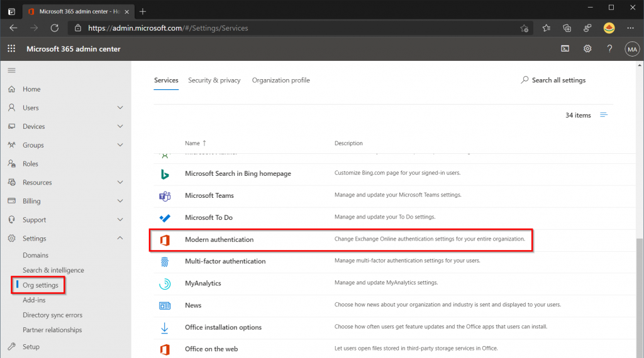Open Microsoft Search in Bing homepage
The width and height of the screenshot is (644, 358).
(x=238, y=173)
